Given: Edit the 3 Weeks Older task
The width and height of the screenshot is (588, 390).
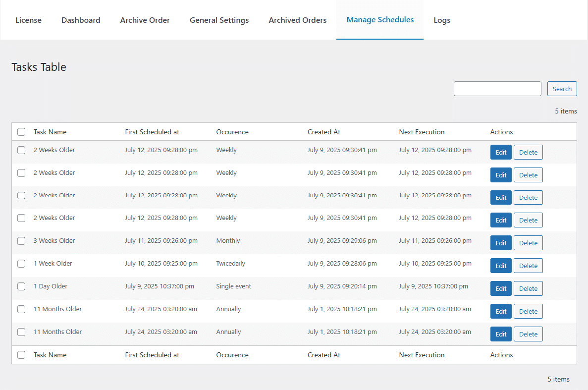Looking at the screenshot, I should tap(501, 243).
